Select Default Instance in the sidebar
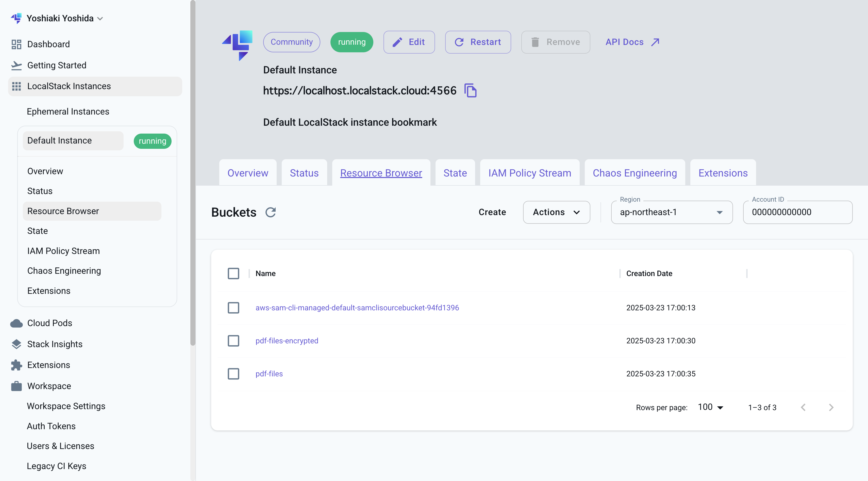The image size is (868, 481). point(73,140)
